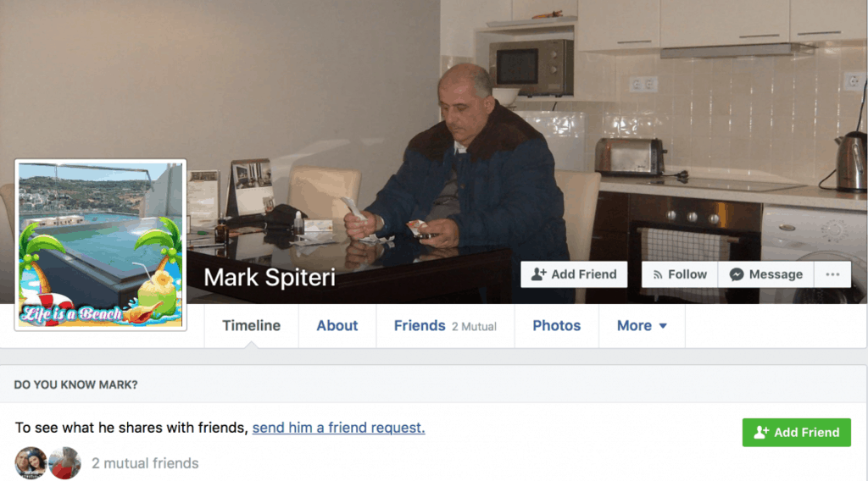
Task: Expand the More dropdown arrow
Action: pos(663,326)
